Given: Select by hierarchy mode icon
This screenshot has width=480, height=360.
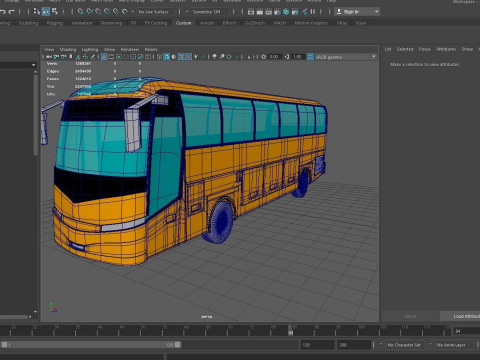Looking at the screenshot, I should pos(37,12).
